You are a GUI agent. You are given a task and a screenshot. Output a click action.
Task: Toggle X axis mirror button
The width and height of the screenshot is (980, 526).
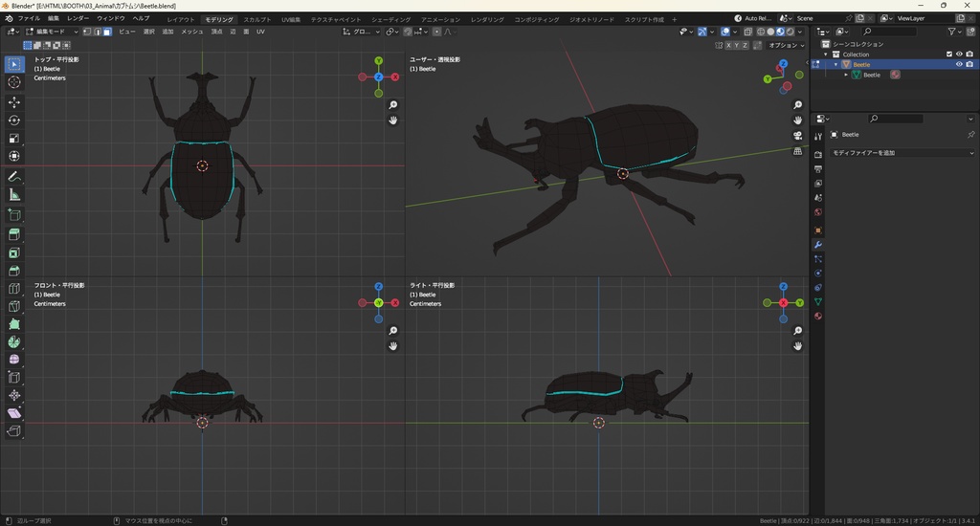click(x=728, y=45)
